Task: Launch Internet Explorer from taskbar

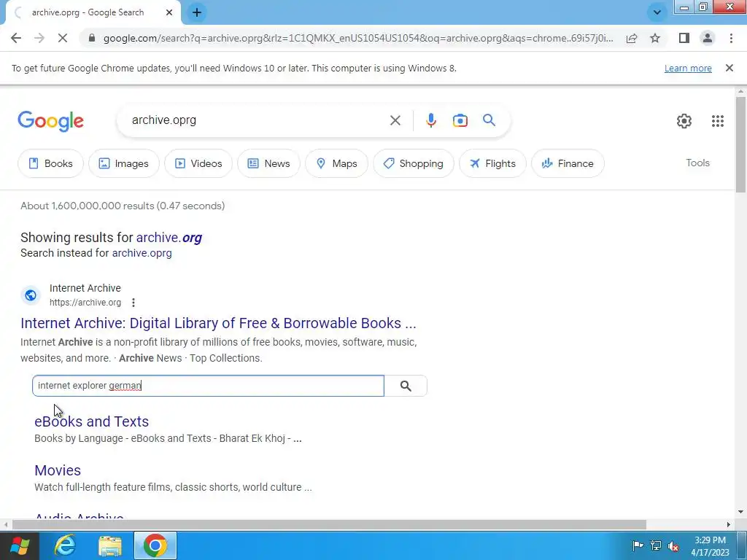Action: point(65,545)
